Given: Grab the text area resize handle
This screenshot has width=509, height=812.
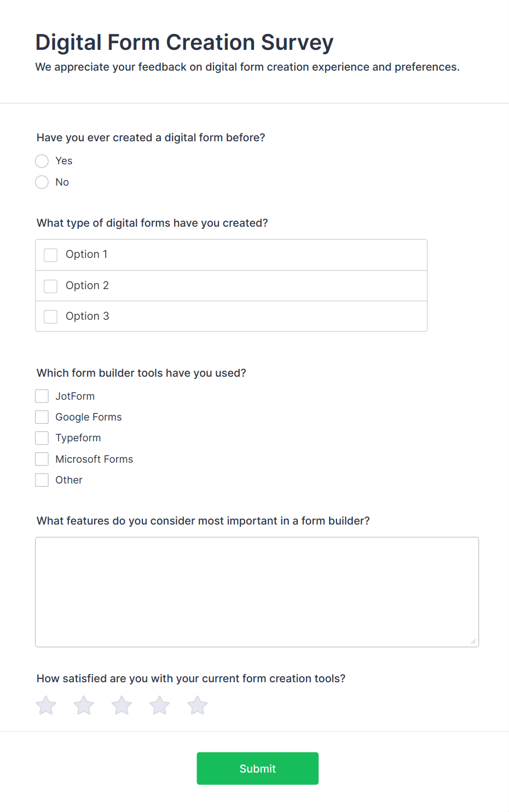Looking at the screenshot, I should tap(473, 642).
